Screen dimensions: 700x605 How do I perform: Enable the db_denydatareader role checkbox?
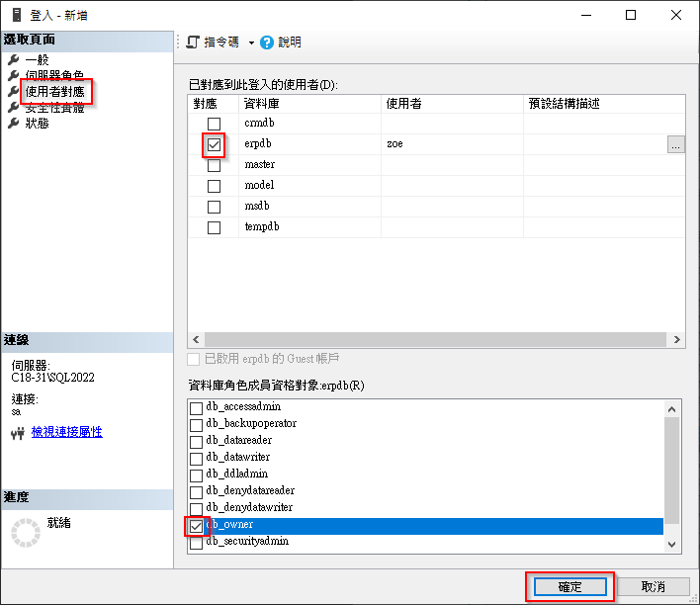tap(196, 492)
